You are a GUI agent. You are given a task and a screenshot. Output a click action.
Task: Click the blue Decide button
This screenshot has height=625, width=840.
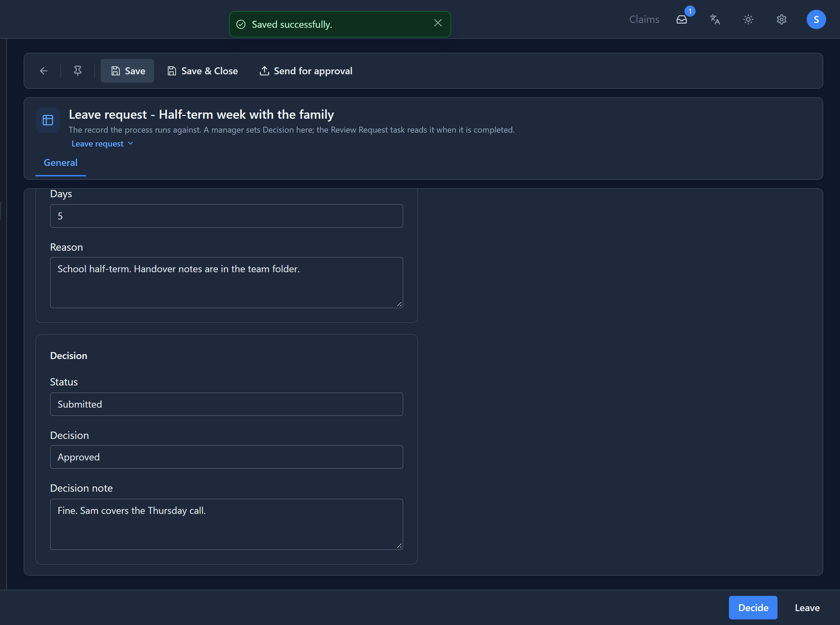click(x=753, y=607)
